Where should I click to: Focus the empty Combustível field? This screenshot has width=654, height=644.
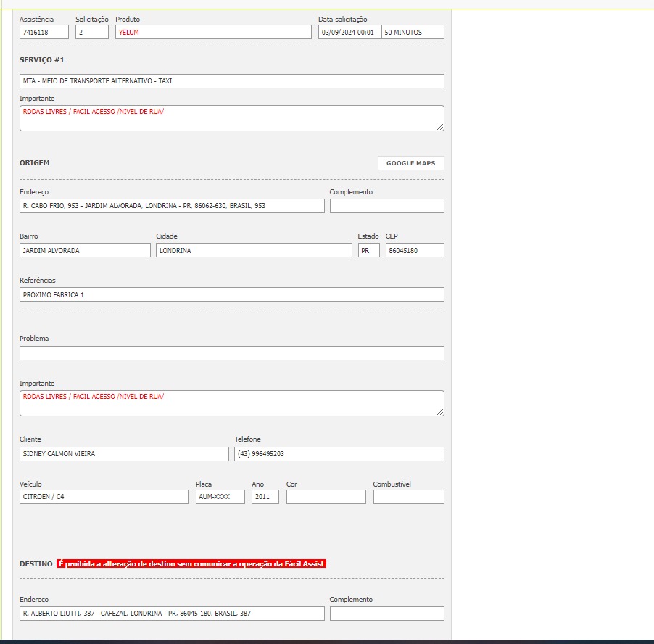408,497
